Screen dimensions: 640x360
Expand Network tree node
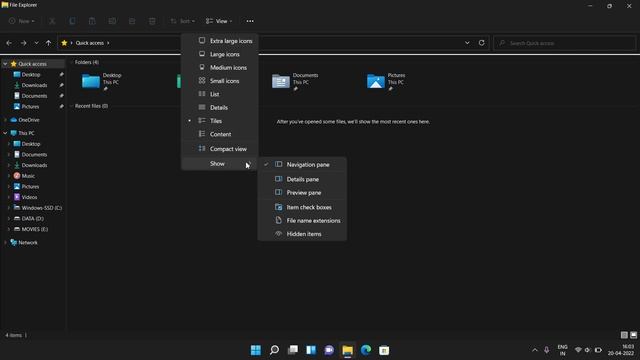coord(5,242)
